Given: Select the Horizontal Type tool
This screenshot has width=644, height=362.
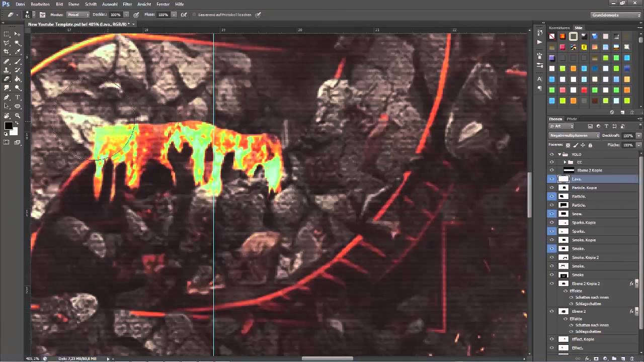Looking at the screenshot, I should 18,97.
